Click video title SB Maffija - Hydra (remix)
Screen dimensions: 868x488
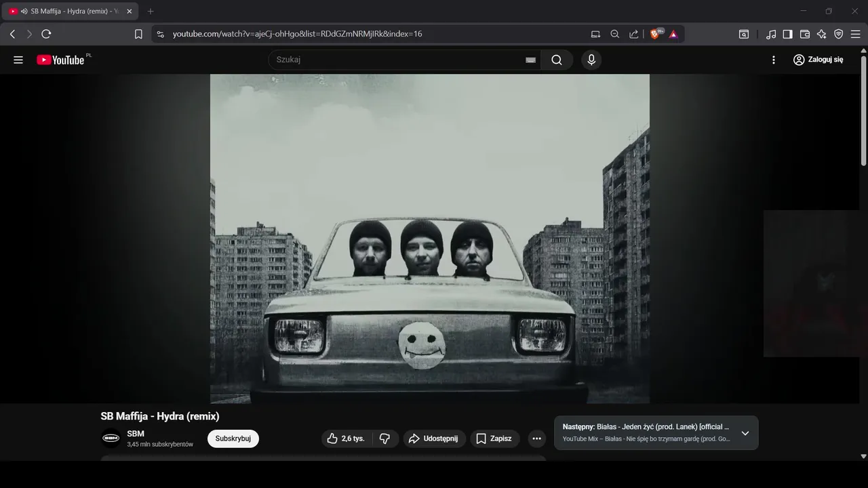pos(160,416)
